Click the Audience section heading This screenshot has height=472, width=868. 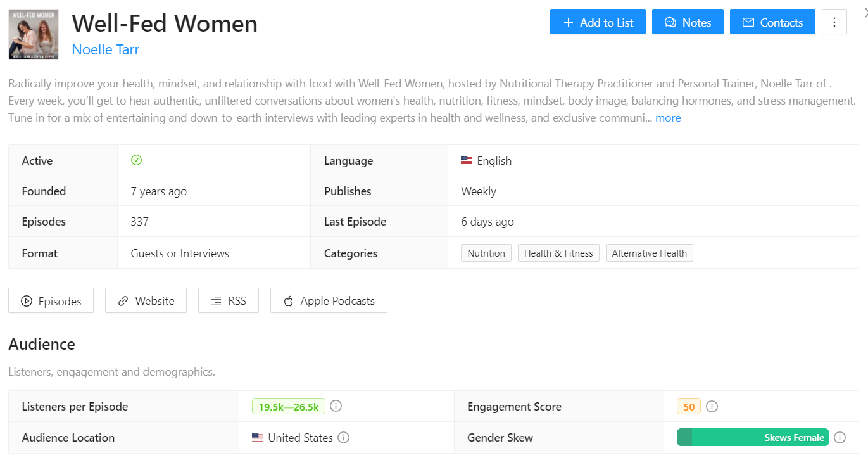[x=42, y=344]
